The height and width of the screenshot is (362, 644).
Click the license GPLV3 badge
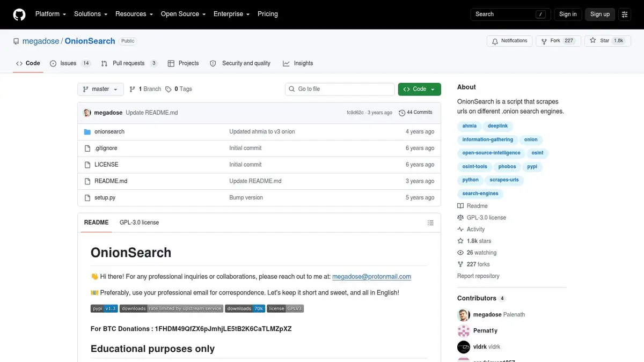[x=286, y=308]
